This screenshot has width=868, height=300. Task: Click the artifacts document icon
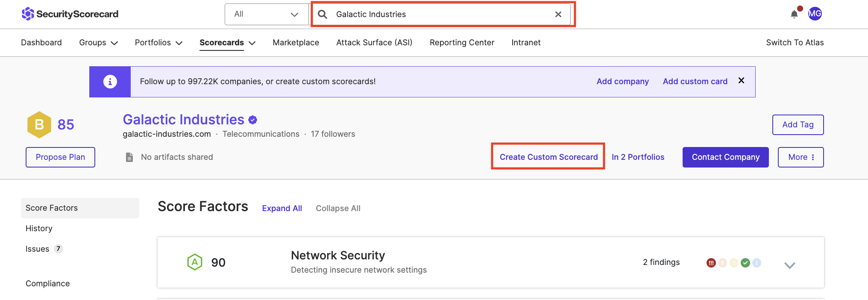point(129,157)
